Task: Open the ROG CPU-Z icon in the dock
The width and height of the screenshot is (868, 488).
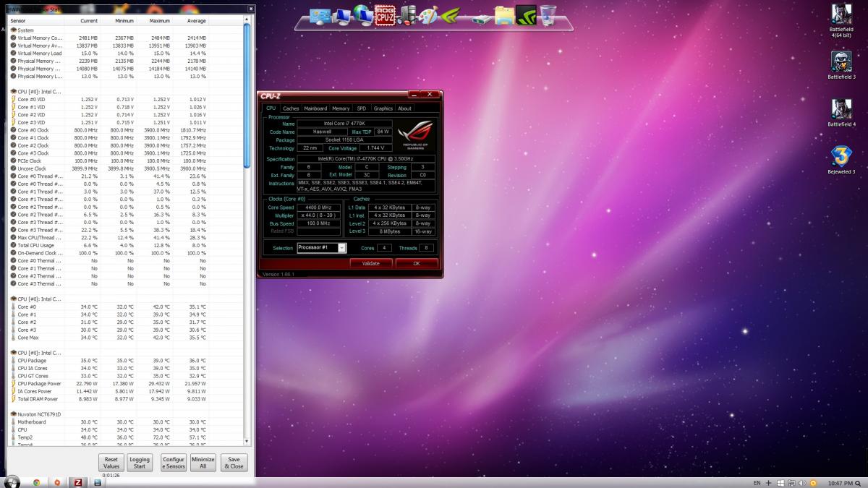Action: [386, 14]
